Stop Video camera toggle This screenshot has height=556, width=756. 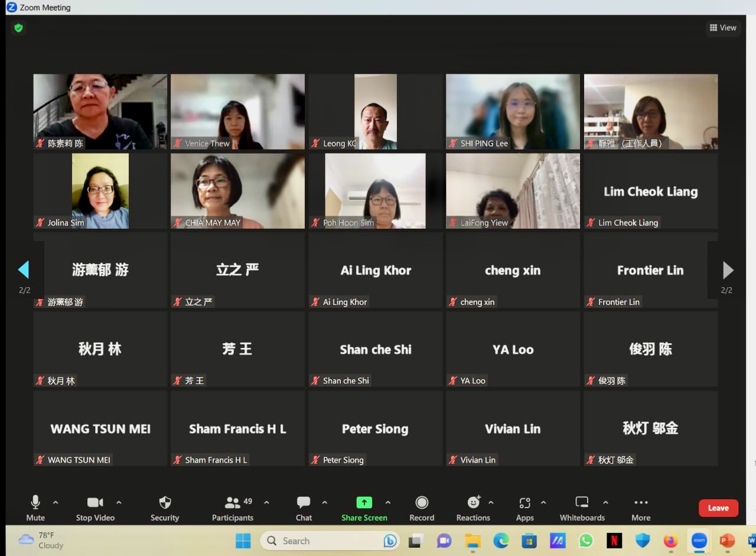point(95,508)
